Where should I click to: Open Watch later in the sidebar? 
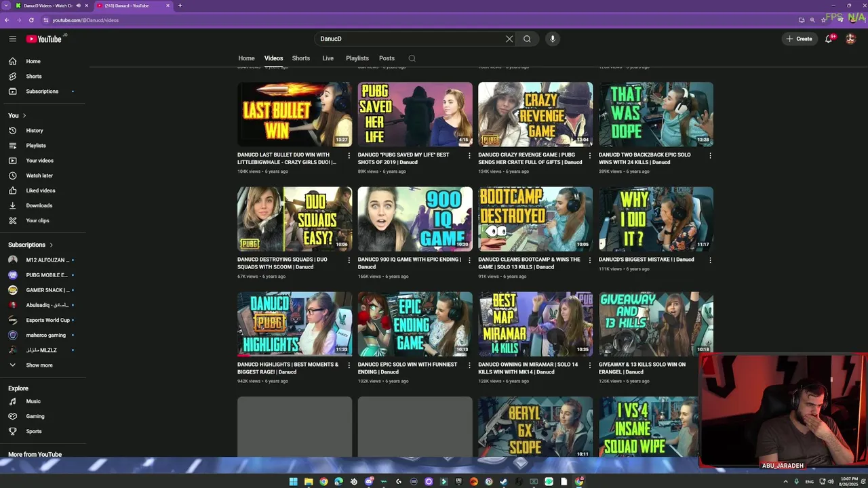[45, 176]
